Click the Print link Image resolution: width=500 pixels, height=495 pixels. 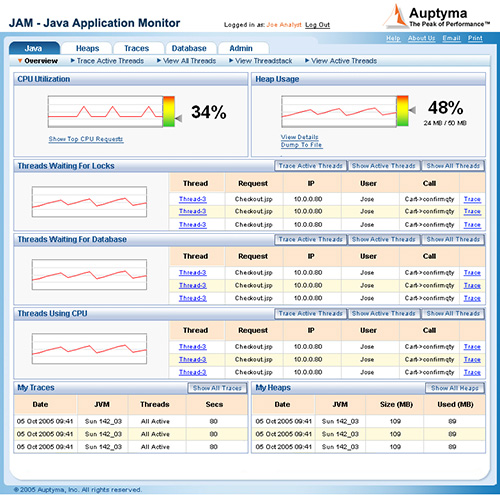pos(475,38)
